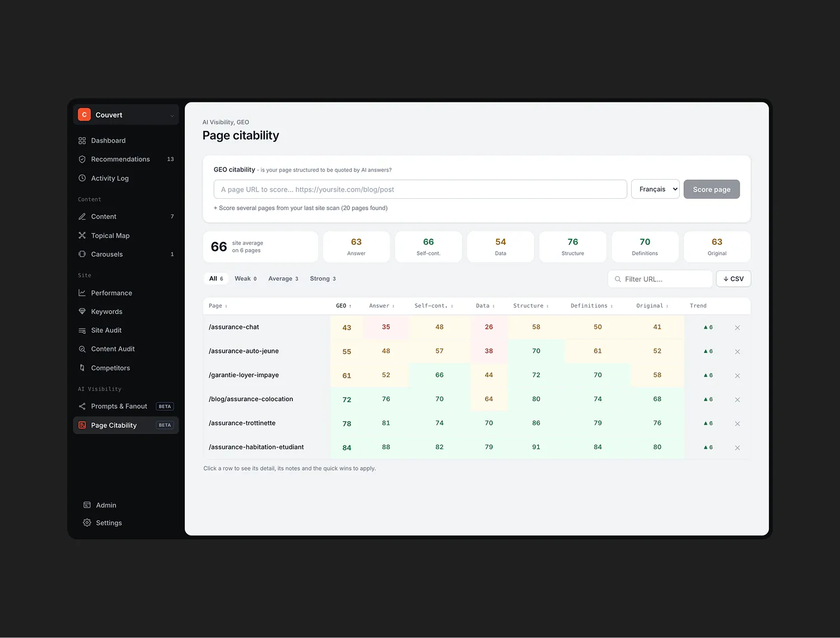
Task: Click the Competitors icon
Action: tap(82, 368)
